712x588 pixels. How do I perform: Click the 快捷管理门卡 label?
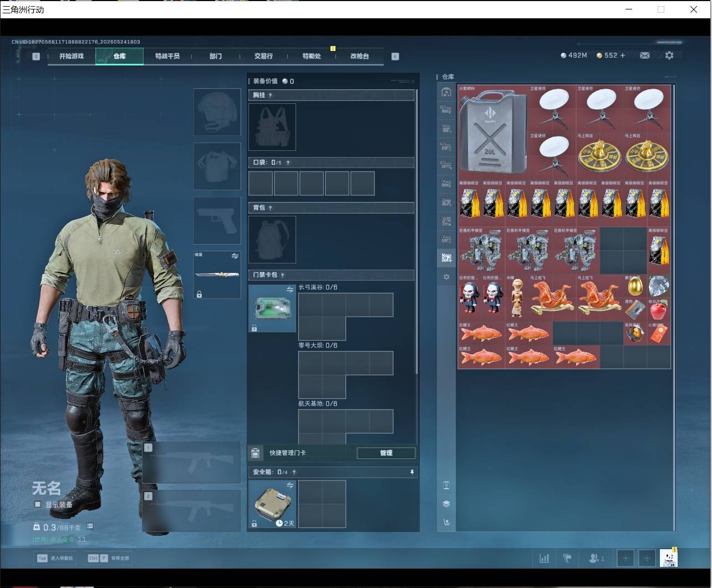coord(287,453)
